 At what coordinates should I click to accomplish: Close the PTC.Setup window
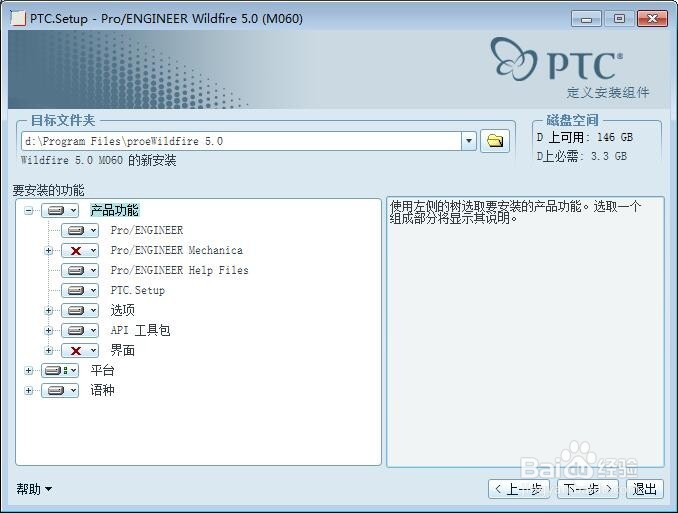(652, 19)
